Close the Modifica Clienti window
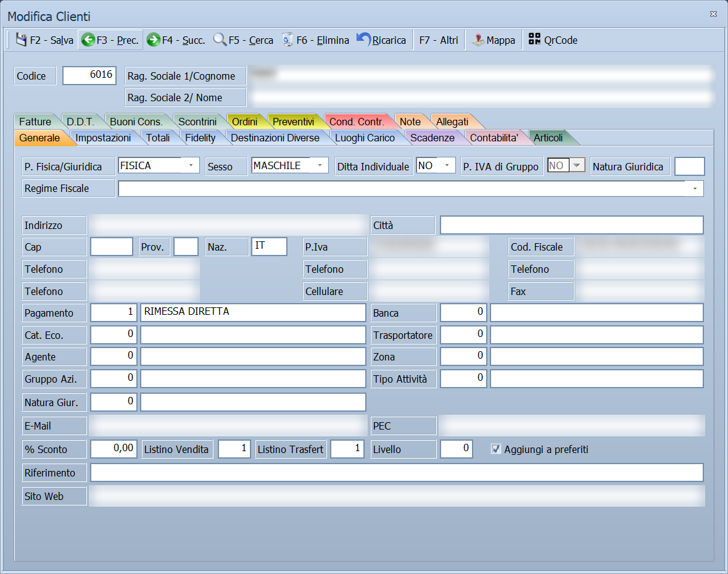 point(713,14)
